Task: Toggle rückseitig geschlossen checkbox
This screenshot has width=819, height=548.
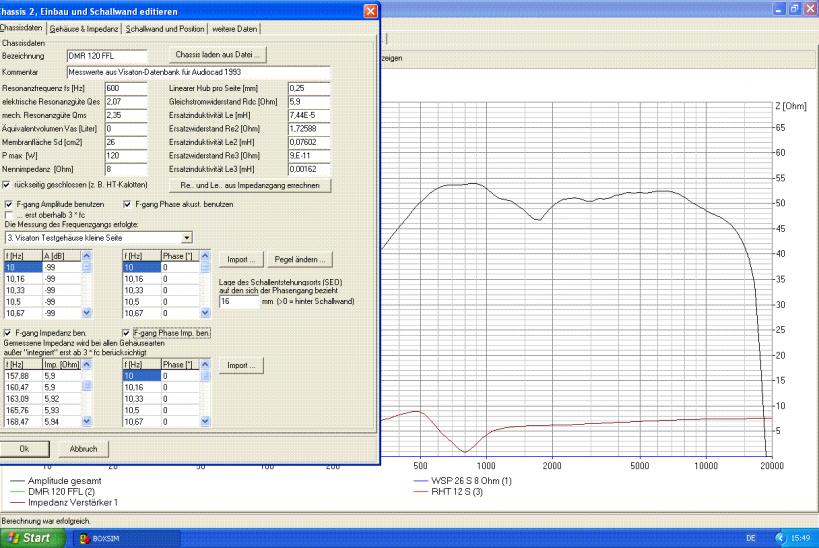Action: (x=8, y=186)
